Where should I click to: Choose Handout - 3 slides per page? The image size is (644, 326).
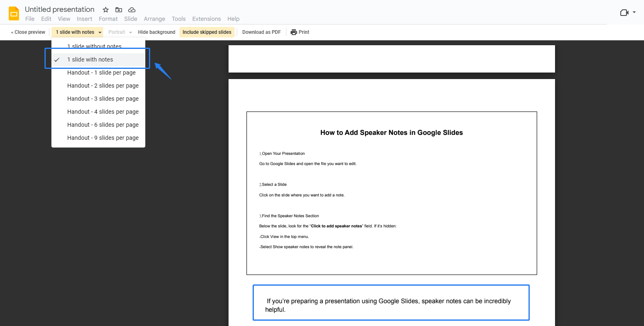pyautogui.click(x=98, y=99)
